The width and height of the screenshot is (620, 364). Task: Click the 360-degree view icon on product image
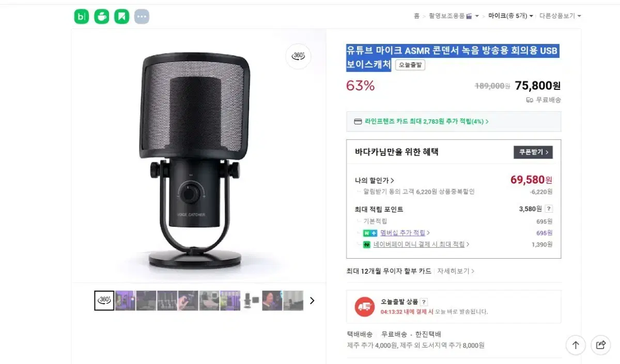[298, 56]
